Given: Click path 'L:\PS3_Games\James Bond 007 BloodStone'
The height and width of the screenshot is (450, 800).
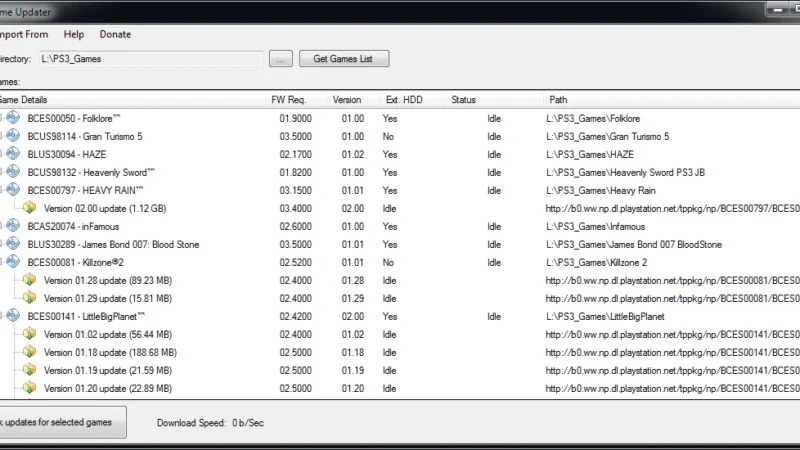Looking at the screenshot, I should click(x=634, y=244).
